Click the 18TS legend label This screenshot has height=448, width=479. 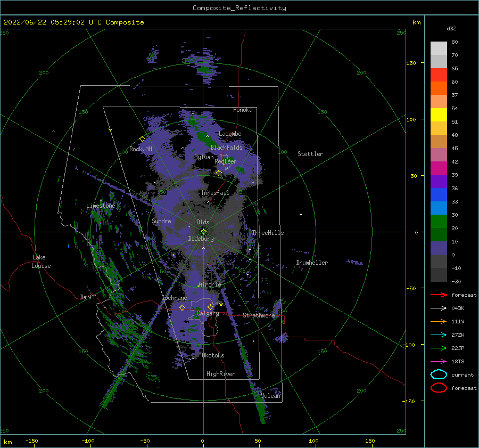[458, 362]
